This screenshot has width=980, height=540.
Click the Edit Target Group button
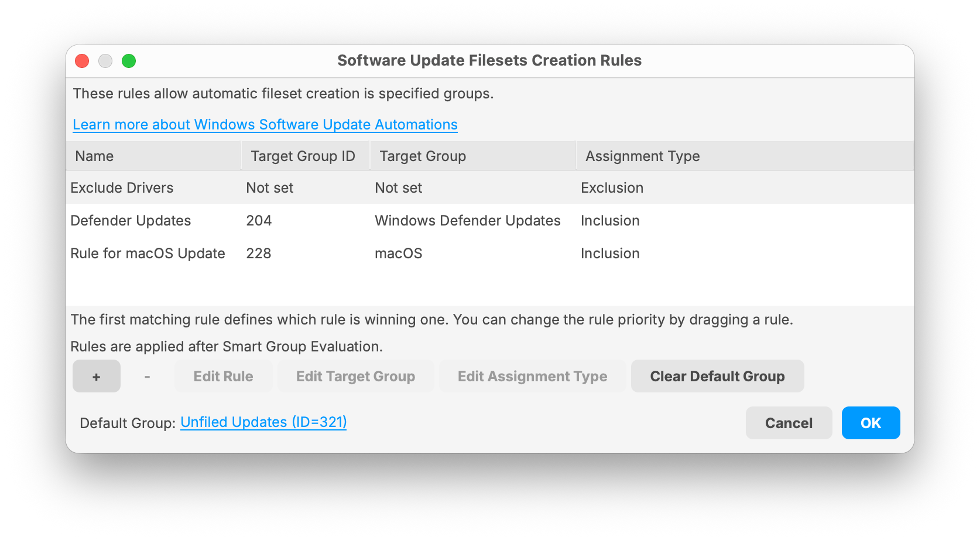pyautogui.click(x=356, y=376)
